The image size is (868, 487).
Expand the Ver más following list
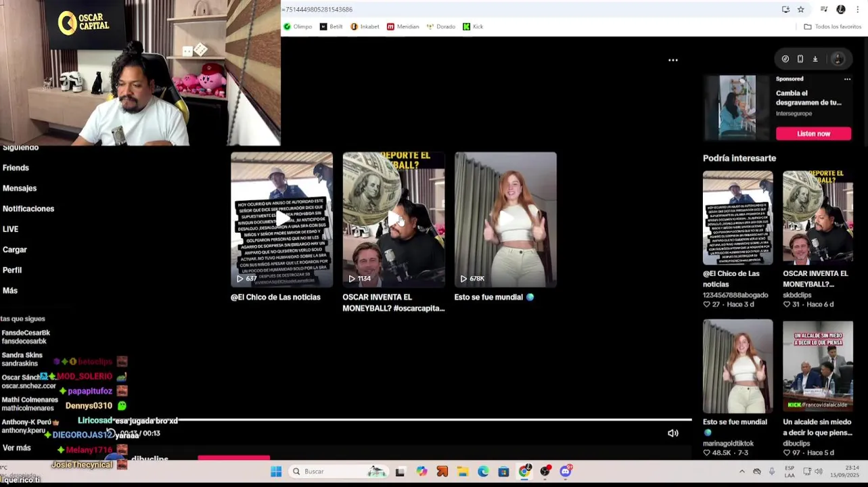pyautogui.click(x=16, y=448)
